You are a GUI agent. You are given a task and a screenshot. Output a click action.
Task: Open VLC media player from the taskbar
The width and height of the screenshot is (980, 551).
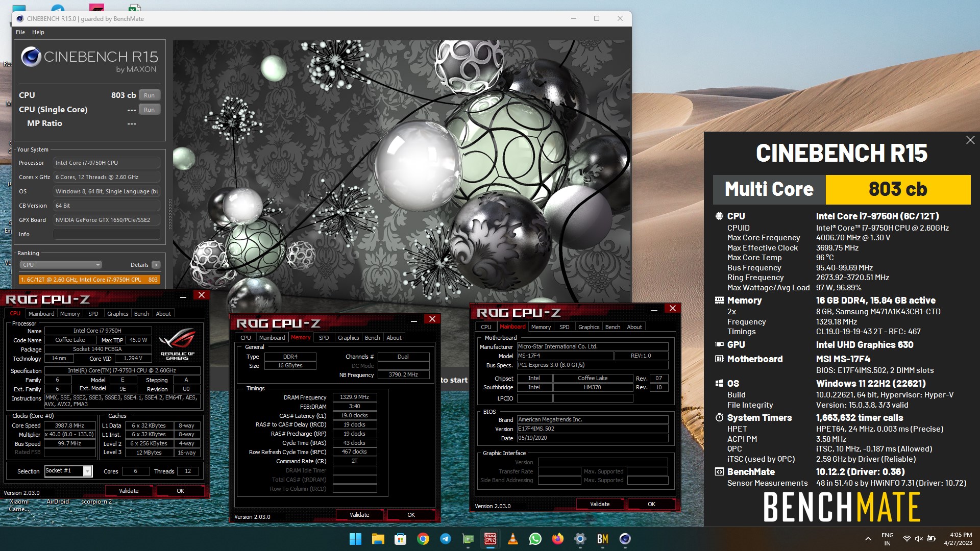pos(513,539)
